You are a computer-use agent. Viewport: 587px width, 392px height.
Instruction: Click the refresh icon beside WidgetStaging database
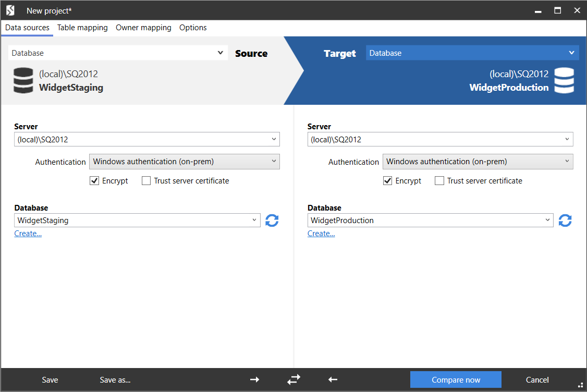(272, 220)
